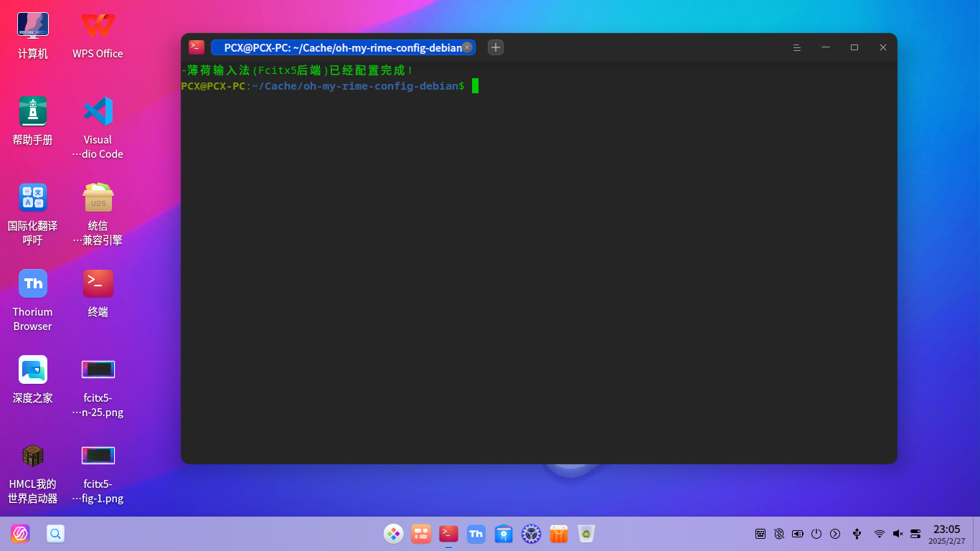The image size is (980, 551).
Task: Click the terminal icon in the title bar
Action: tap(197, 47)
